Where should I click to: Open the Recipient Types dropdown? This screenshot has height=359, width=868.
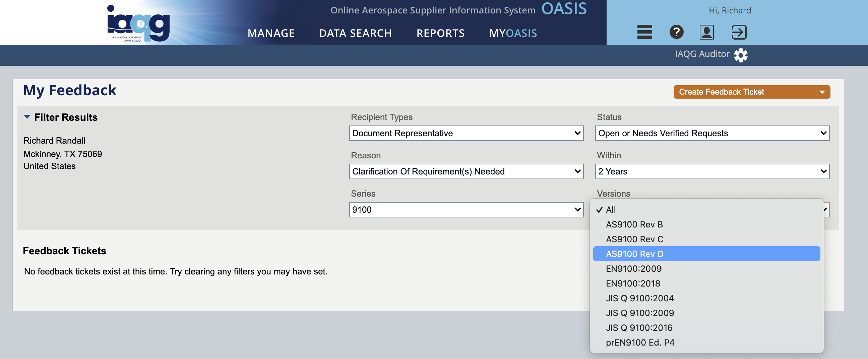pyautogui.click(x=467, y=133)
